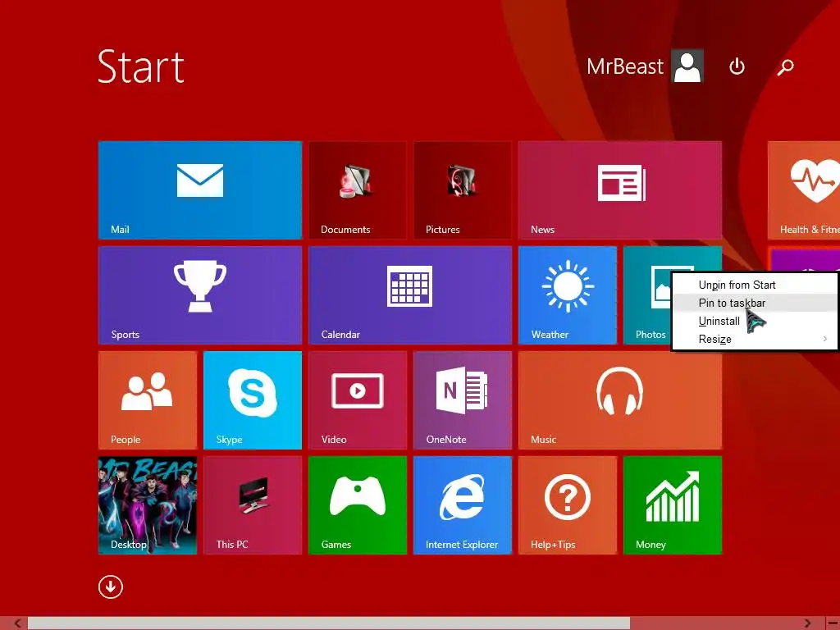Open the Documents tile
840x630 pixels.
click(358, 189)
